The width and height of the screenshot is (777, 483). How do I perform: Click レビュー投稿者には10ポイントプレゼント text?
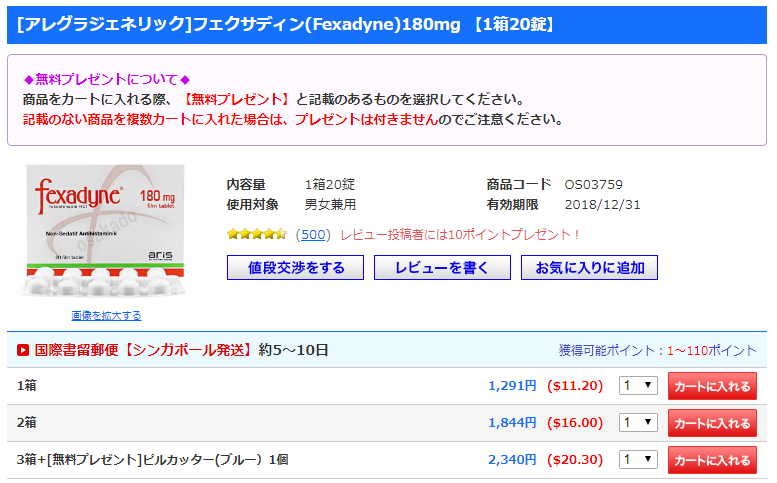459,234
